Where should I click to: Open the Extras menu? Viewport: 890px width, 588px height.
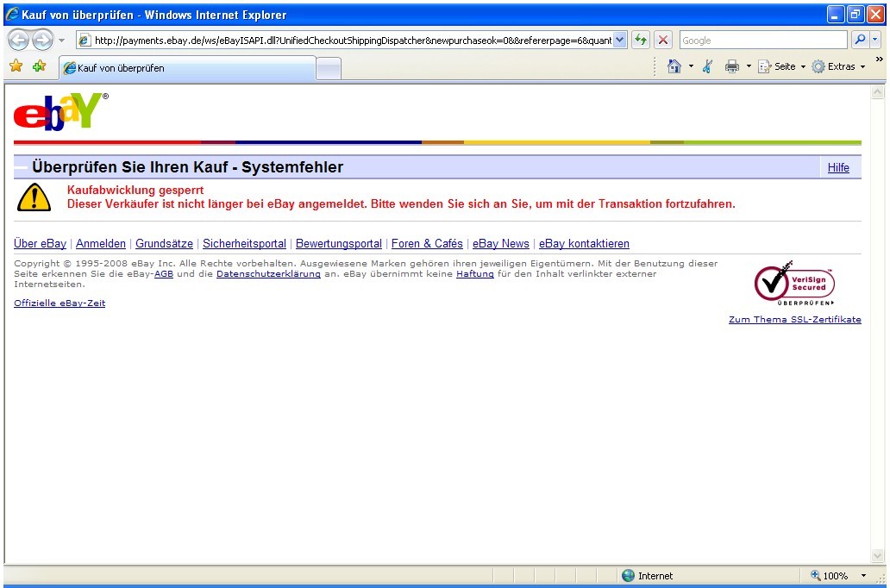pyautogui.click(x=838, y=66)
